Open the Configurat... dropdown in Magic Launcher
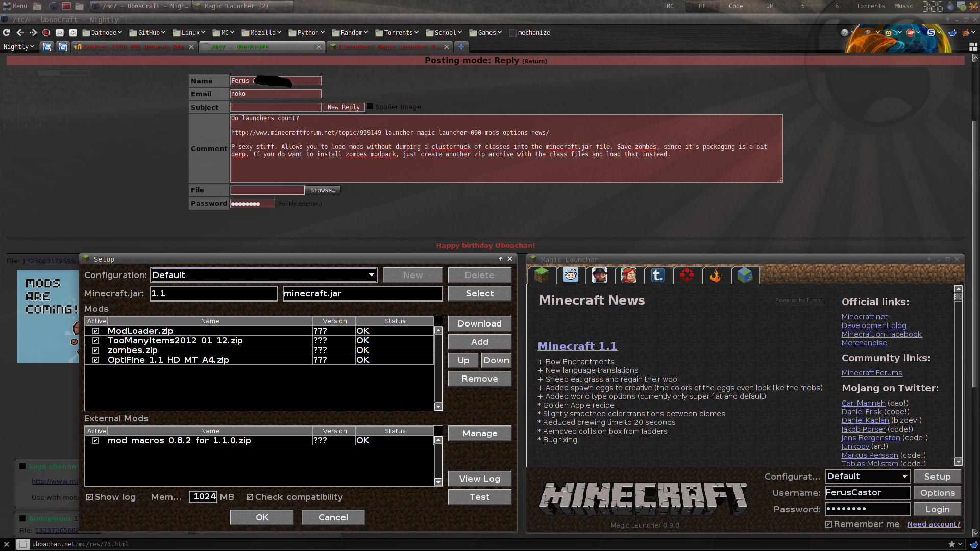 (868, 477)
